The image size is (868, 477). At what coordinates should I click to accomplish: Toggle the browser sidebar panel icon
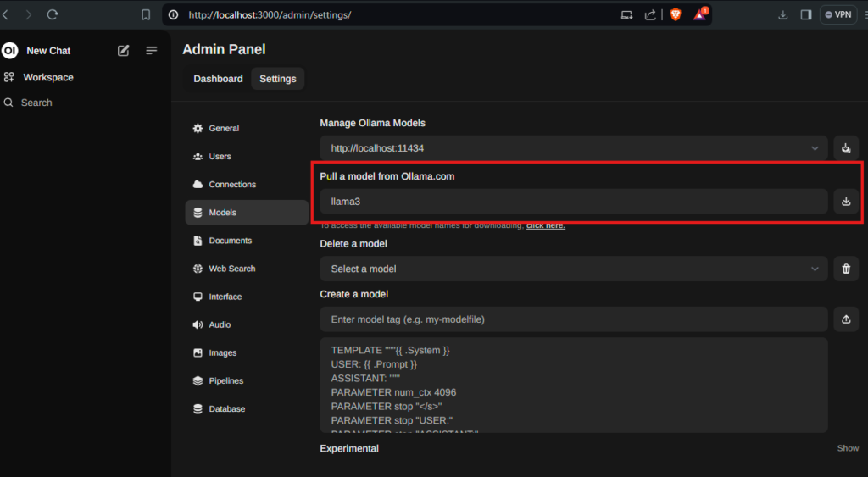[806, 15]
